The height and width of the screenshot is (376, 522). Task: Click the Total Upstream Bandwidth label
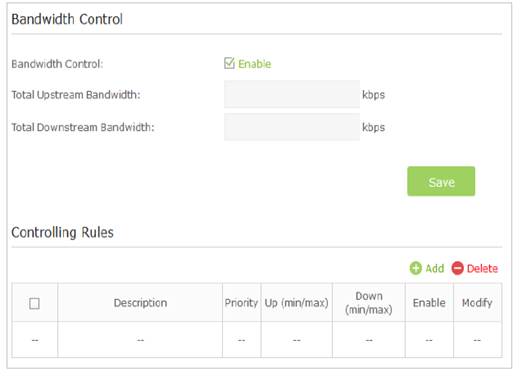pos(76,95)
